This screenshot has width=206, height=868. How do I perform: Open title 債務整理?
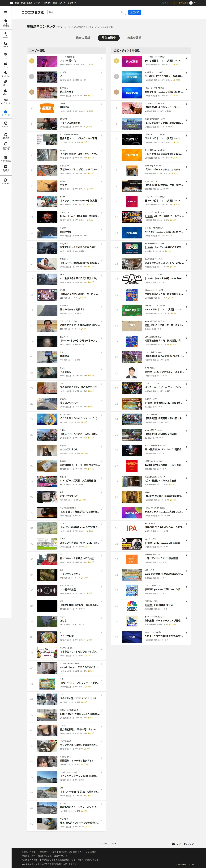[64, 356]
